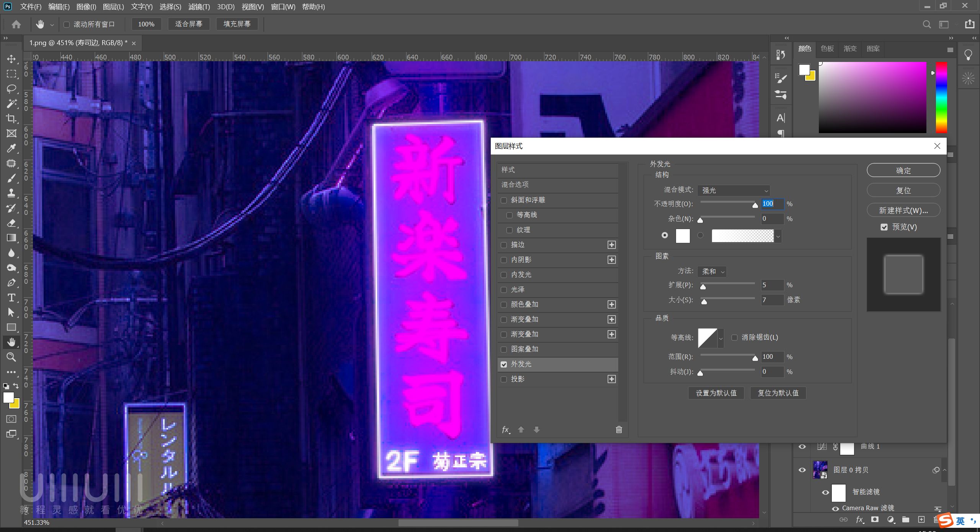Image resolution: width=980 pixels, height=532 pixels.
Task: Select the Brush tool
Action: tap(11, 178)
